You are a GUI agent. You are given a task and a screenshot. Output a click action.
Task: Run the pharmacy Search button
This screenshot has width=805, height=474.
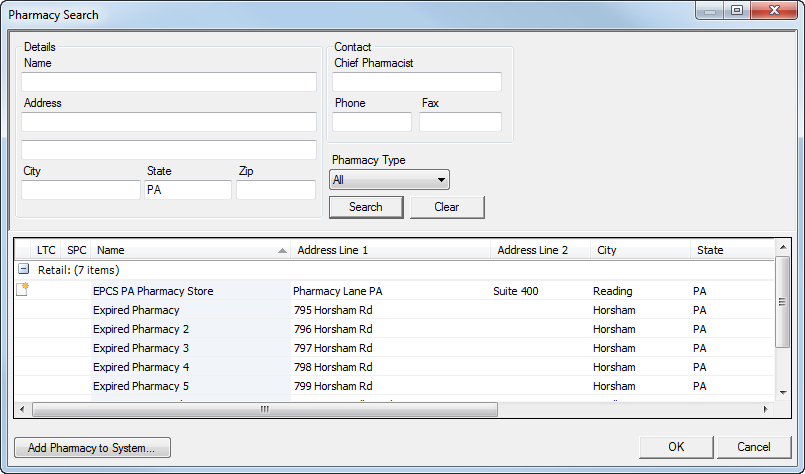click(x=366, y=207)
